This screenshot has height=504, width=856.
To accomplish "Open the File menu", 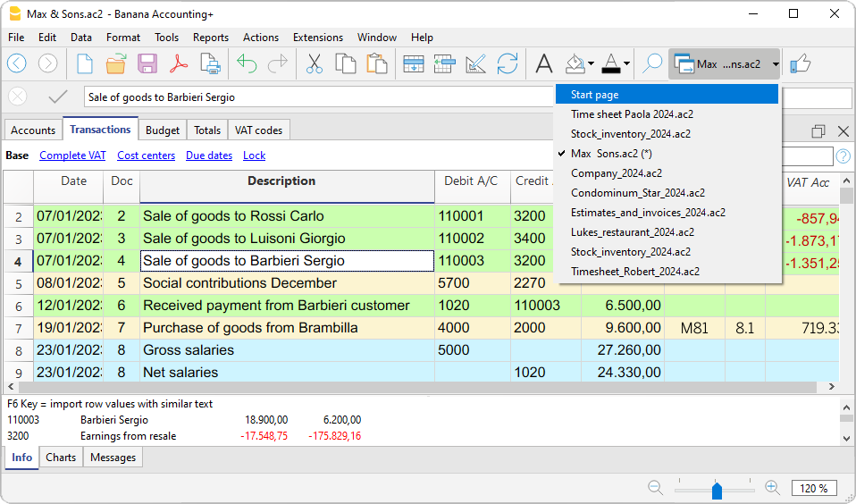I will pos(16,38).
